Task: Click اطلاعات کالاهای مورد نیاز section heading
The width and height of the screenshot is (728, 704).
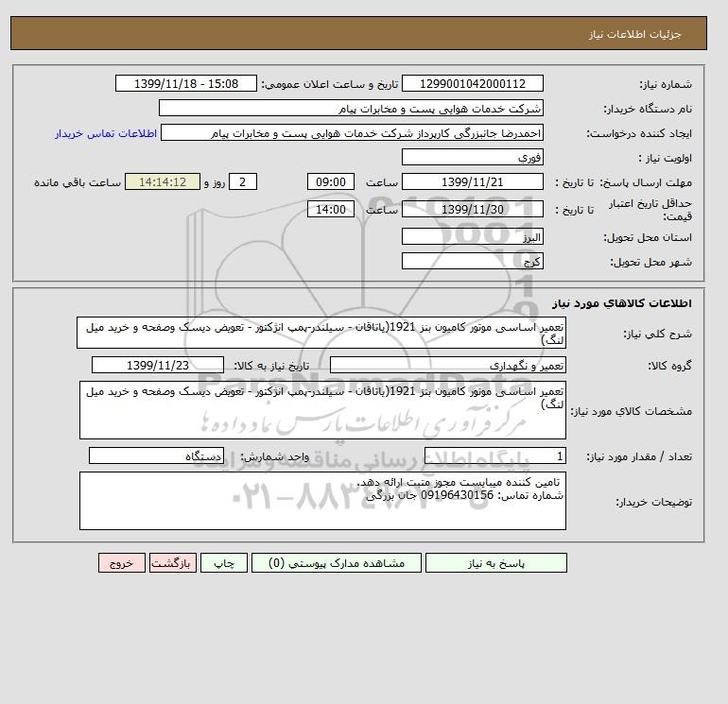Action: tap(622, 303)
